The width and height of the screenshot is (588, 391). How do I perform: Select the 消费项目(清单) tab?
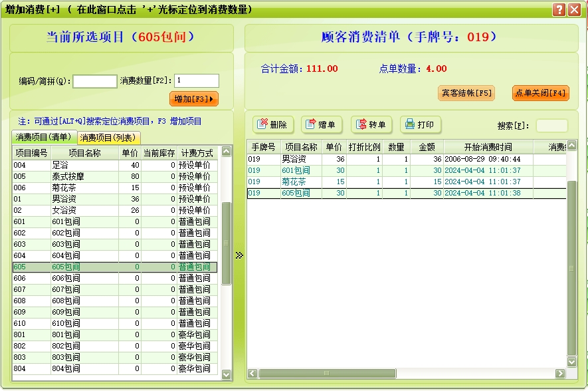pos(43,138)
